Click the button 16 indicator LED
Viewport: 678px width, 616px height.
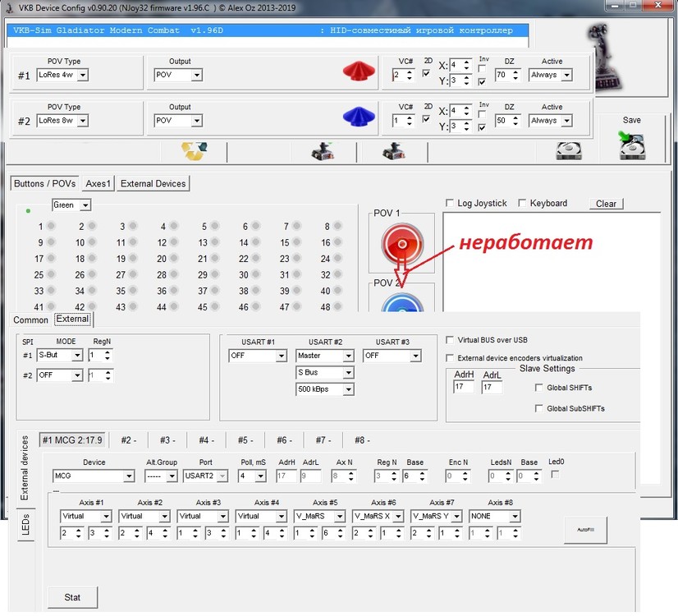click(x=337, y=241)
